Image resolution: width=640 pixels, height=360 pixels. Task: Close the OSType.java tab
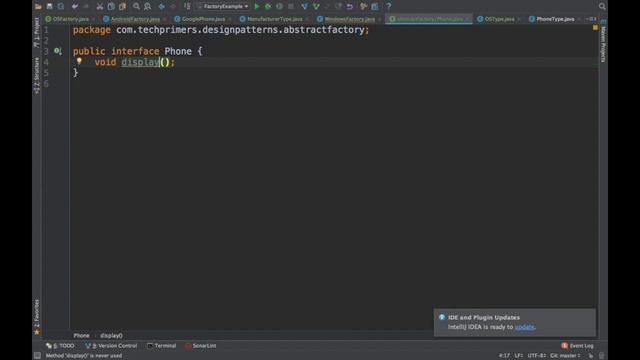coord(519,19)
